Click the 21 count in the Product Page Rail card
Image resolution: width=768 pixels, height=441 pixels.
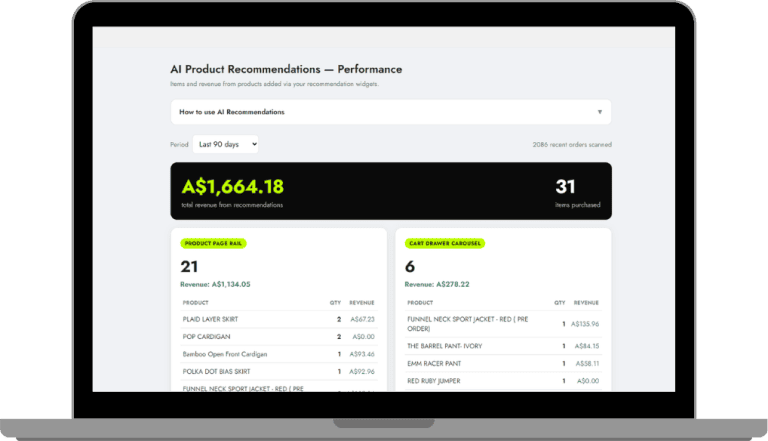(x=189, y=267)
